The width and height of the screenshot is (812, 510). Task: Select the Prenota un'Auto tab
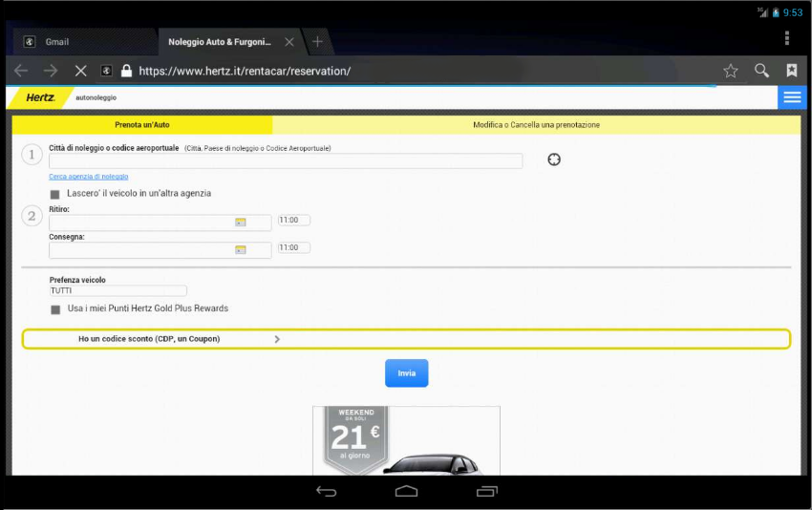[x=142, y=125]
